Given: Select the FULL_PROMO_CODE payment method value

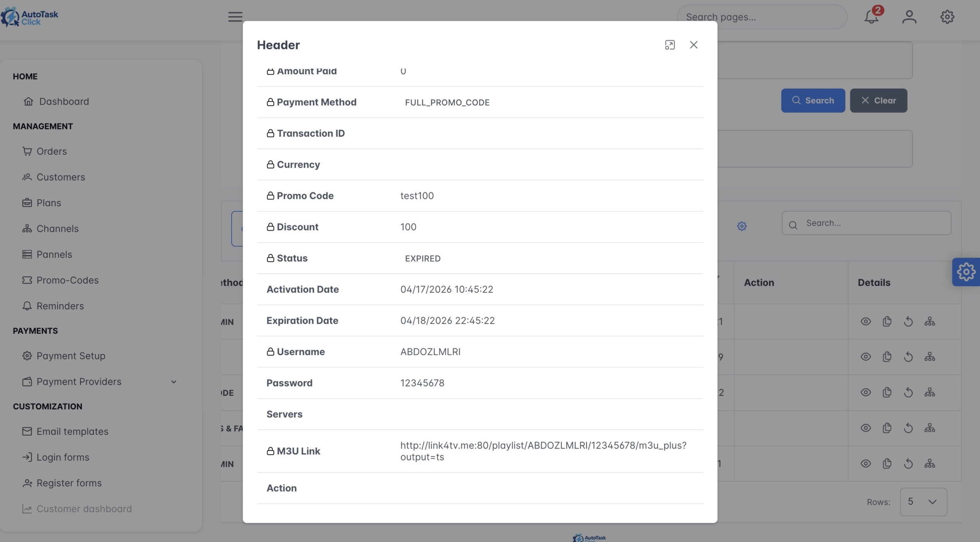Looking at the screenshot, I should click(x=447, y=103).
